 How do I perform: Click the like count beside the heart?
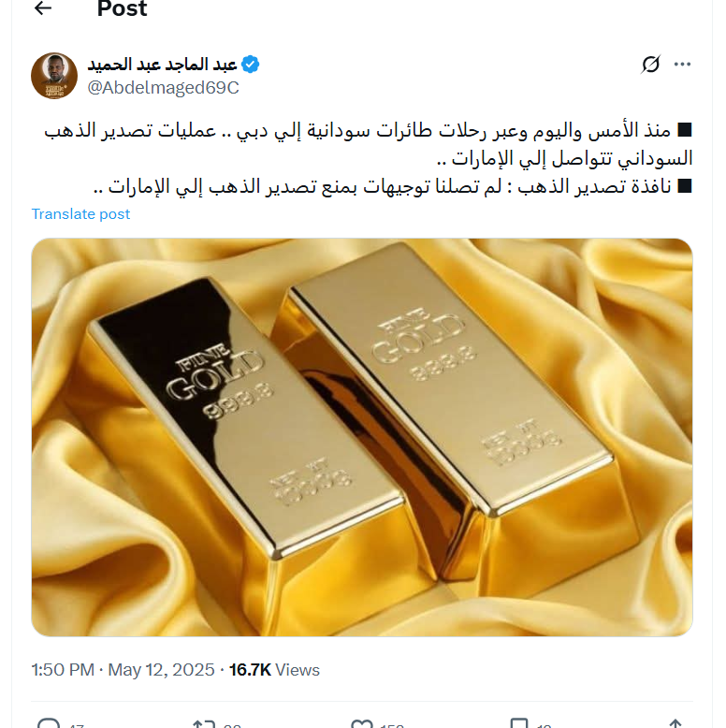[392, 725]
